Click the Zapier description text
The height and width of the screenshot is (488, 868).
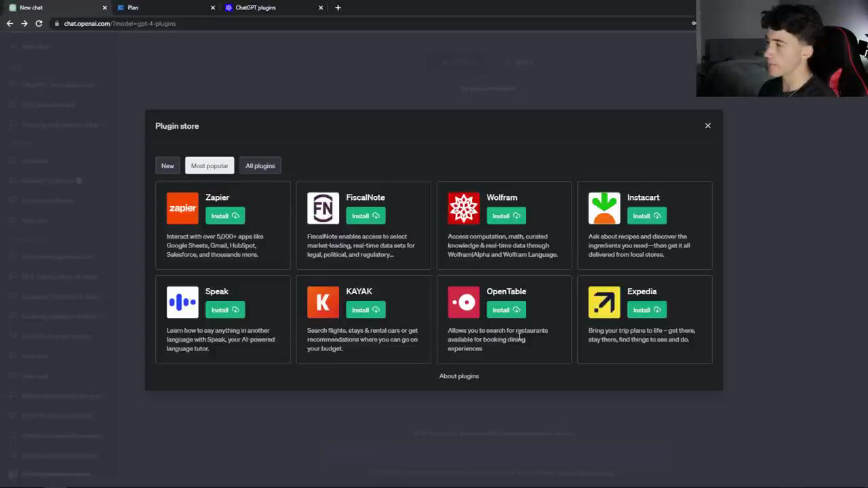coord(215,245)
